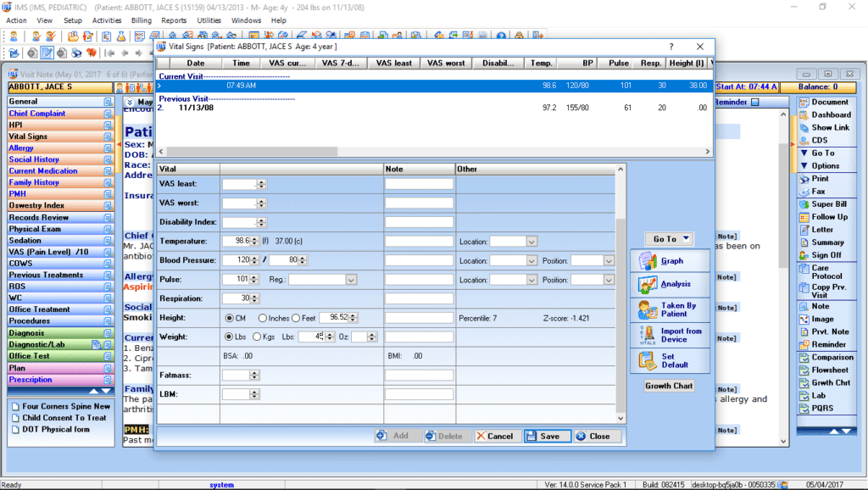Open visit Summary
Image resolution: width=868 pixels, height=490 pixels.
pos(826,242)
